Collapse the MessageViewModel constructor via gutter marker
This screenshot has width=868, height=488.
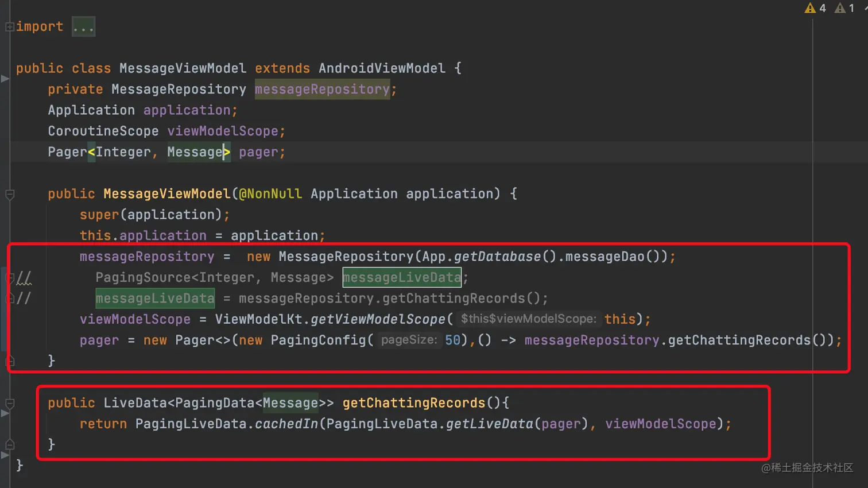click(10, 194)
